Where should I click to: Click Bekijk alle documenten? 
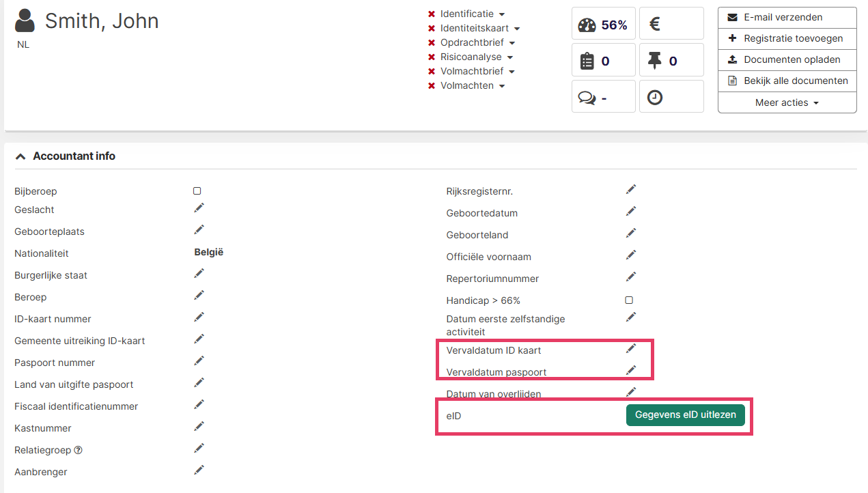pos(787,81)
